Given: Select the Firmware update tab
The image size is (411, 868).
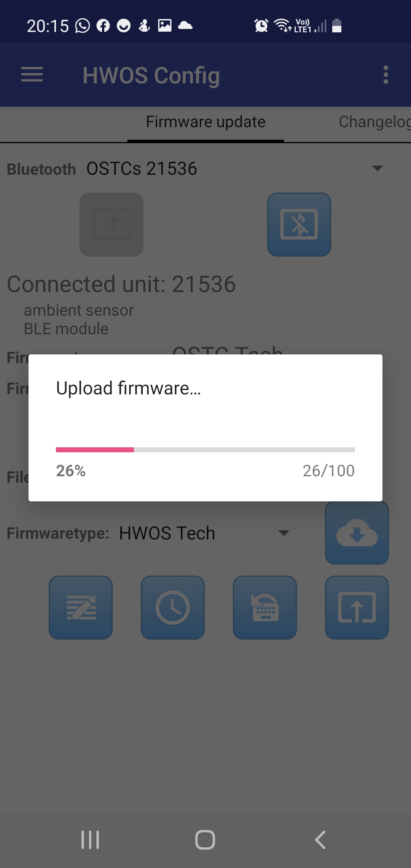Looking at the screenshot, I should click(x=205, y=122).
